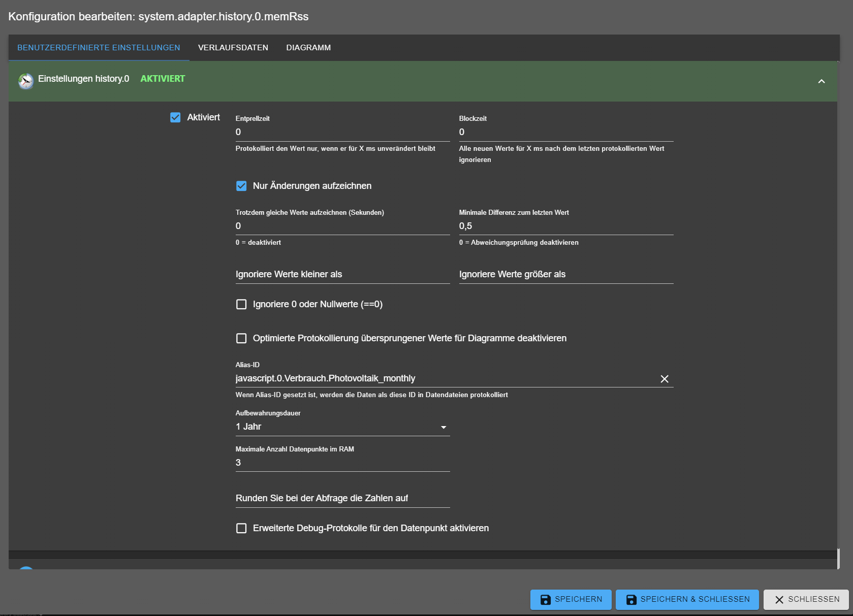
Task: Check Optimierte Protokollierung deaktivieren option
Action: pos(241,338)
